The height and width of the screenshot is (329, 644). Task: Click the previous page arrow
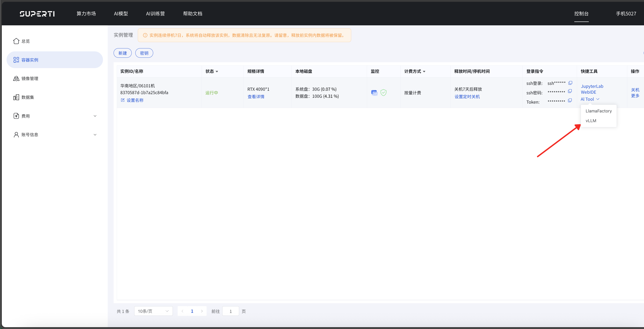click(x=182, y=311)
